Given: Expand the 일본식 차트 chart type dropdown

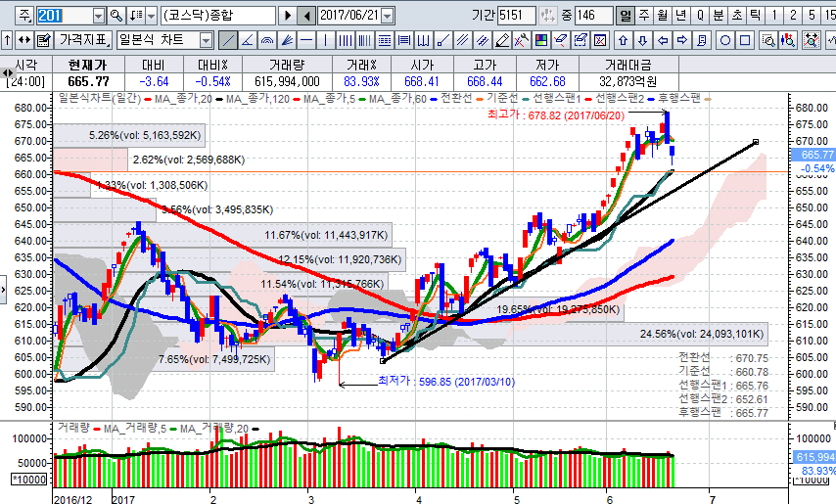Looking at the screenshot, I should pyautogui.click(x=205, y=40).
